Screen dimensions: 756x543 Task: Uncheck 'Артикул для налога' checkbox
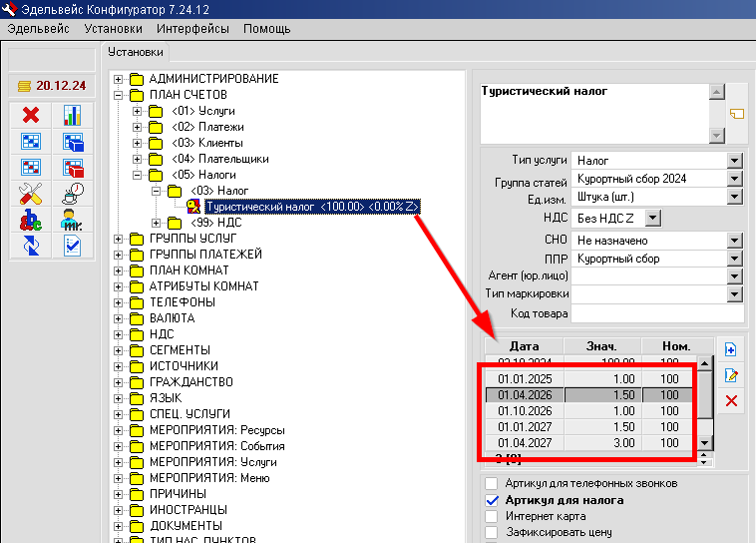[491, 500]
